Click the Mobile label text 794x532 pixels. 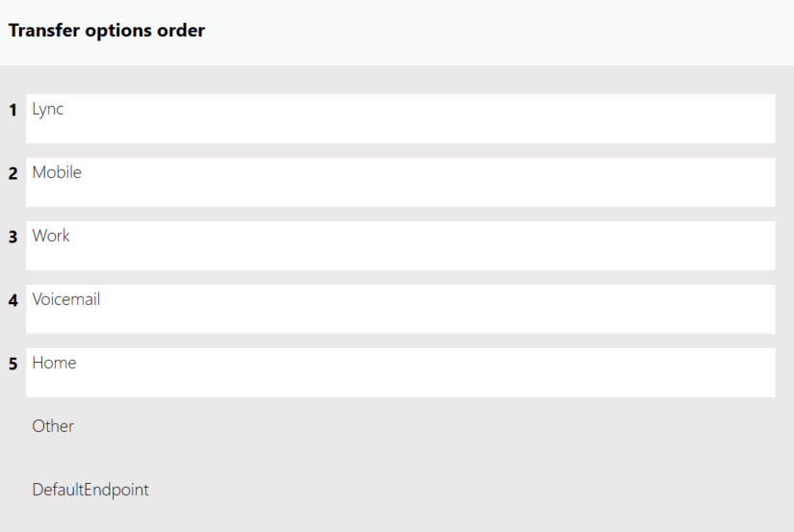(x=57, y=172)
